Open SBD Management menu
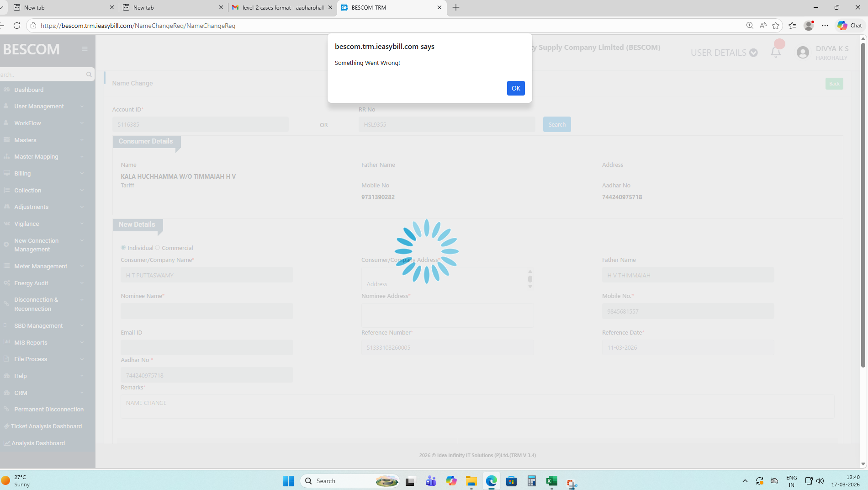This screenshot has height=490, width=868. (43, 325)
